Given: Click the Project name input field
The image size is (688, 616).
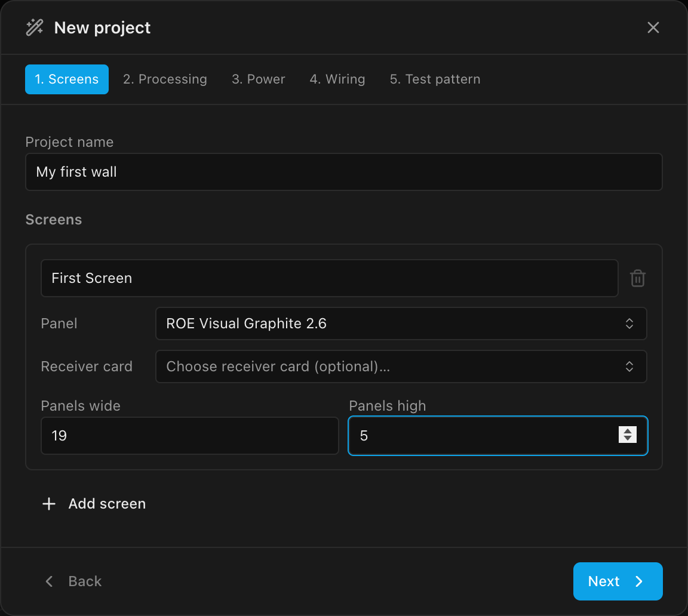Looking at the screenshot, I should pos(344,172).
